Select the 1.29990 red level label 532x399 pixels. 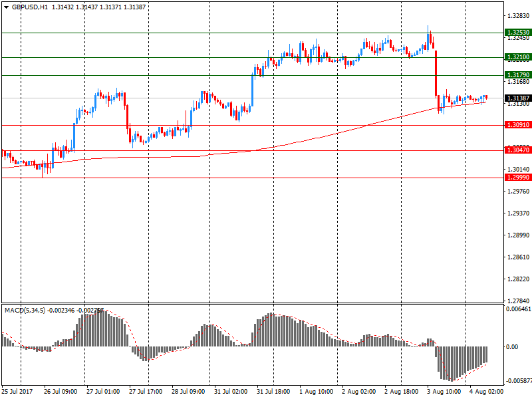click(517, 178)
